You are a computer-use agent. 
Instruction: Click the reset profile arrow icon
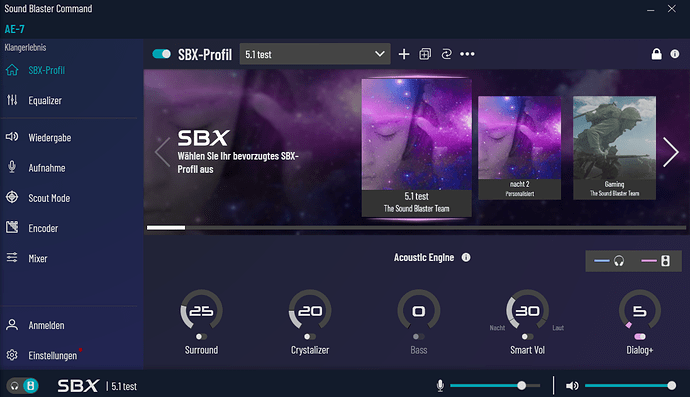click(446, 54)
